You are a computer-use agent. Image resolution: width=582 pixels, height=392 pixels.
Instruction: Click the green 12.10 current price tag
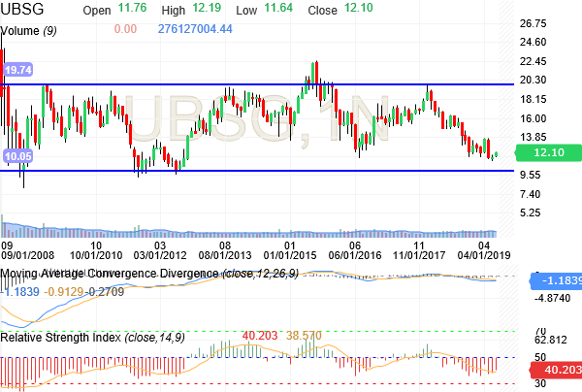point(548,152)
